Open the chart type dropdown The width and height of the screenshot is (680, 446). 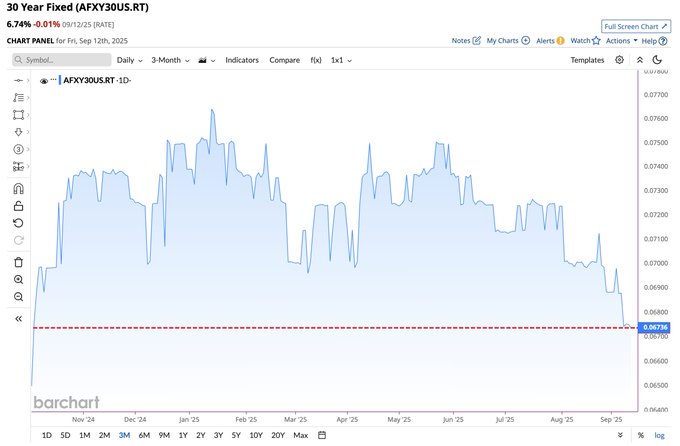(x=206, y=60)
